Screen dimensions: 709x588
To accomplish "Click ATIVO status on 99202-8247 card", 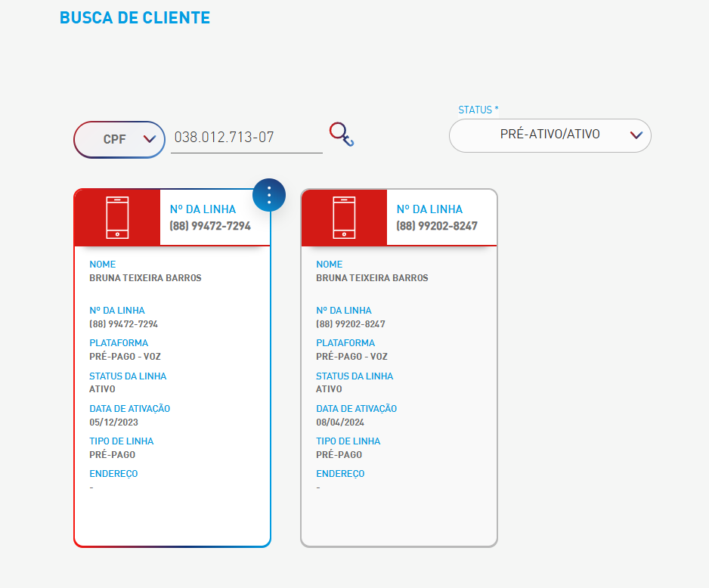I will click(x=330, y=389).
